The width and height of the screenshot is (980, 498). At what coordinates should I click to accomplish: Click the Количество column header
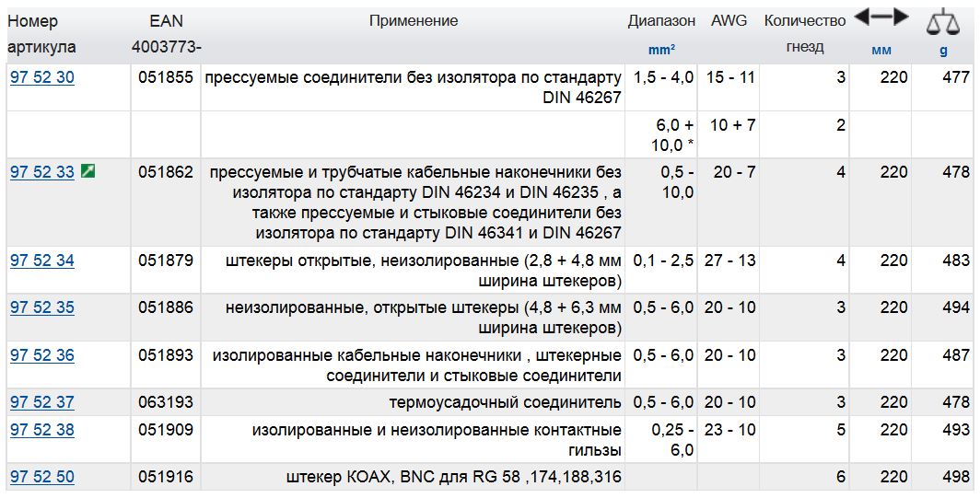tap(804, 20)
